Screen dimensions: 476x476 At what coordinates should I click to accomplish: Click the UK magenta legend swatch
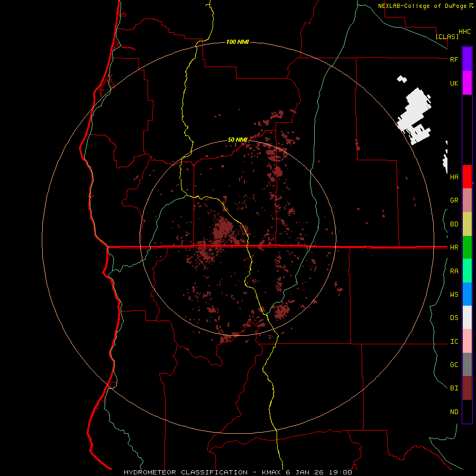coord(467,83)
